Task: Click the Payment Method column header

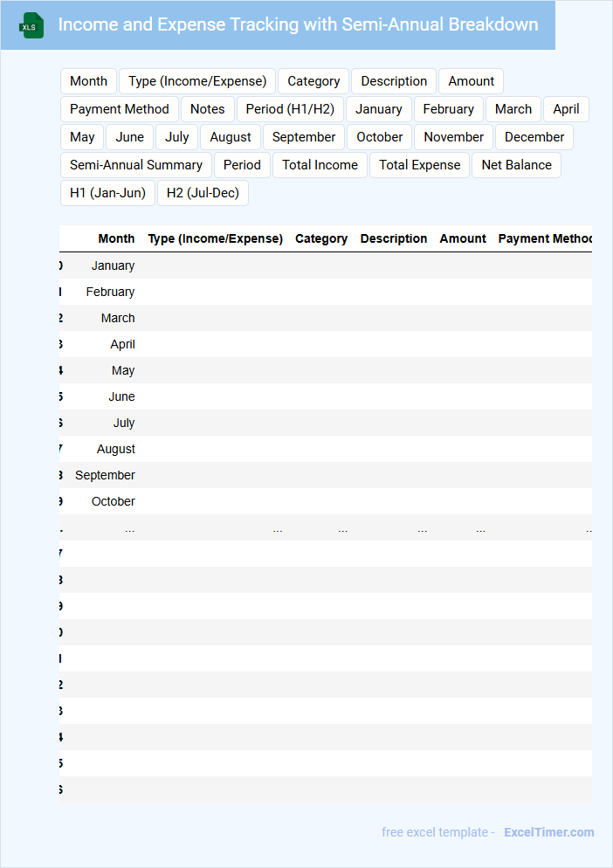Action: (545, 238)
